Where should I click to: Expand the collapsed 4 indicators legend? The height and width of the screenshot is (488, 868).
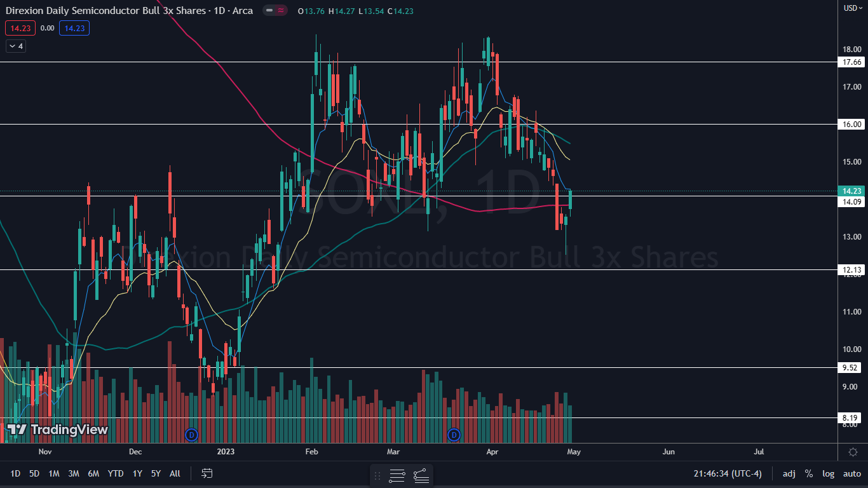(x=16, y=46)
